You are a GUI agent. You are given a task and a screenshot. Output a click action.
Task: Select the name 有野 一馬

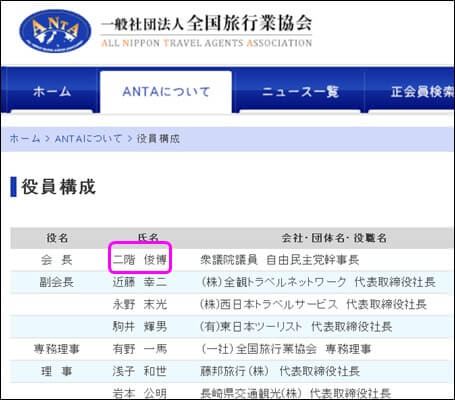140,349
